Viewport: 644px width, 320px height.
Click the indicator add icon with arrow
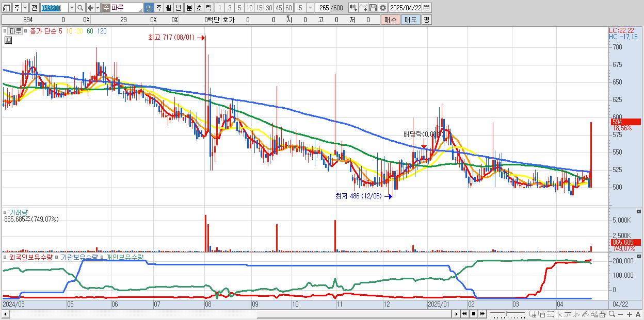coord(353,8)
